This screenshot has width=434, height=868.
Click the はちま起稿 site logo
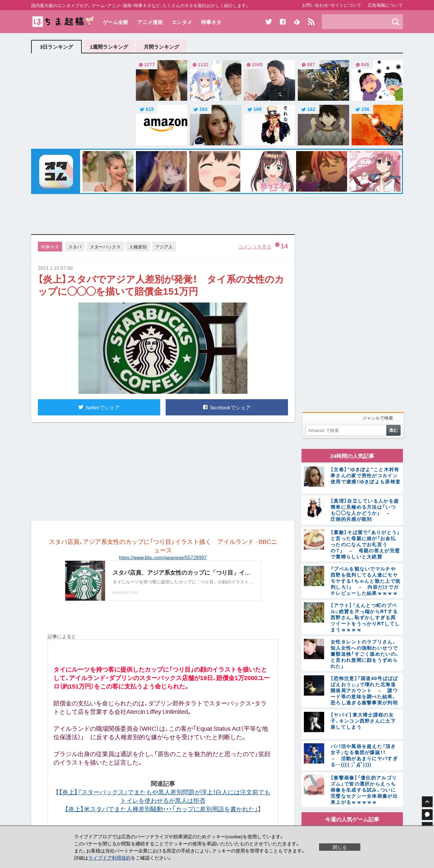tap(63, 22)
